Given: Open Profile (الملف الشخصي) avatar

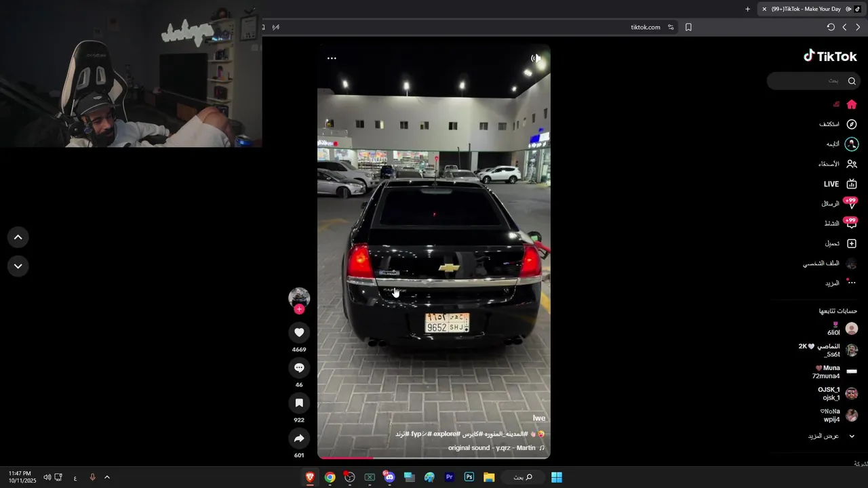Looking at the screenshot, I should coord(852,264).
